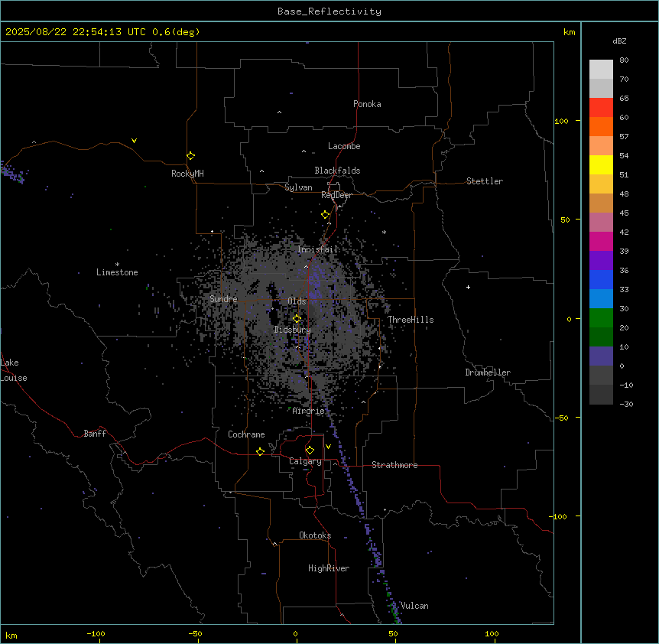Select the Lacombe label
Viewport: 659px width, 644px height.
[344, 146]
